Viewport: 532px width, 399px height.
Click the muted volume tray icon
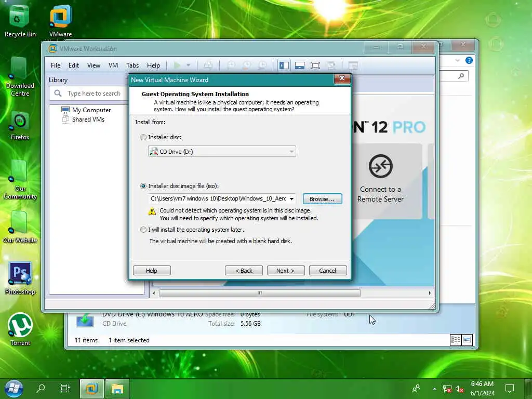click(459, 389)
